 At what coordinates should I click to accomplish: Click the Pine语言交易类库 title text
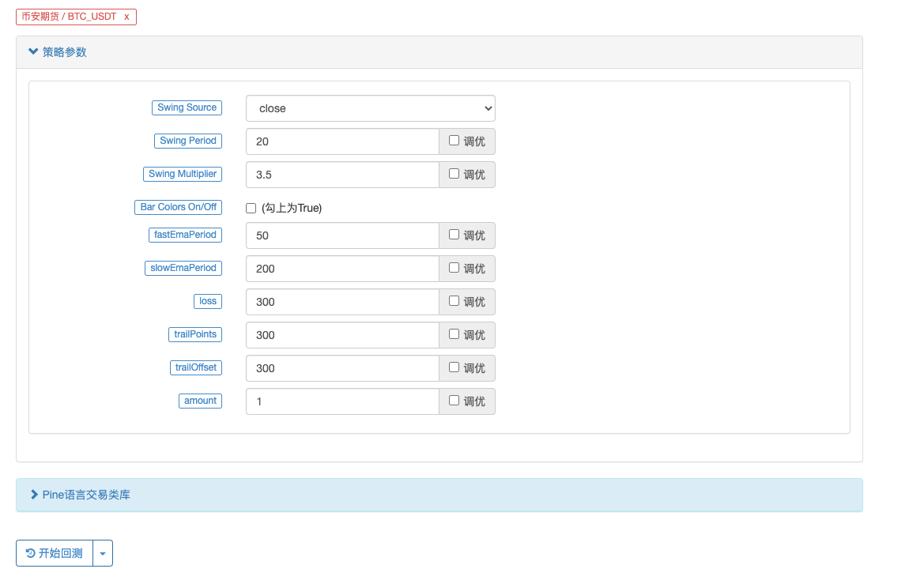[86, 495]
